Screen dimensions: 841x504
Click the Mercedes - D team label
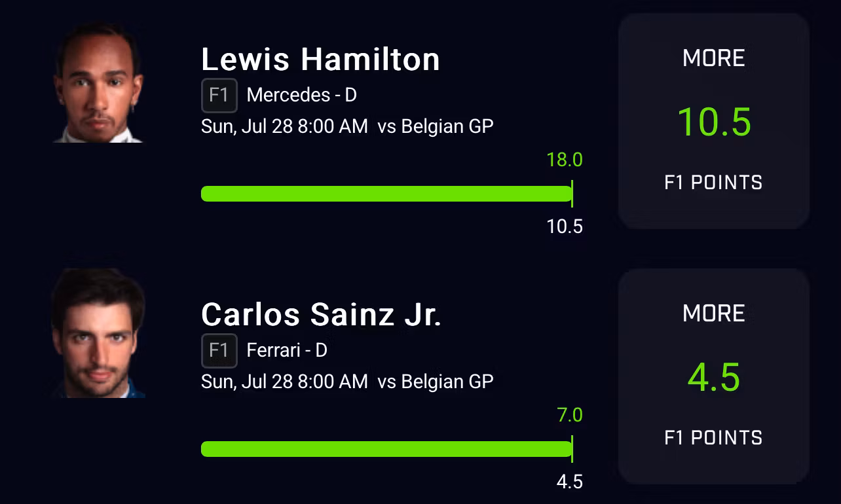pyautogui.click(x=301, y=96)
